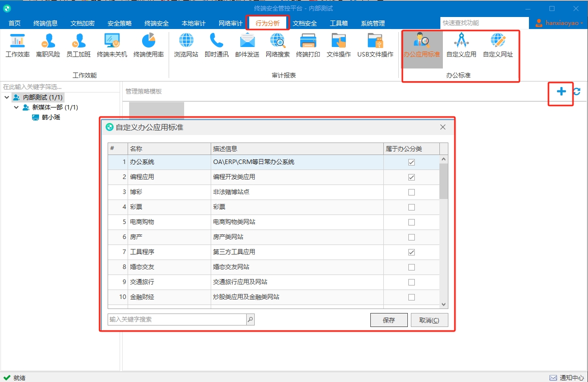The image size is (588, 382).
Task: Open the 网络审计 tab
Action: pyautogui.click(x=231, y=23)
